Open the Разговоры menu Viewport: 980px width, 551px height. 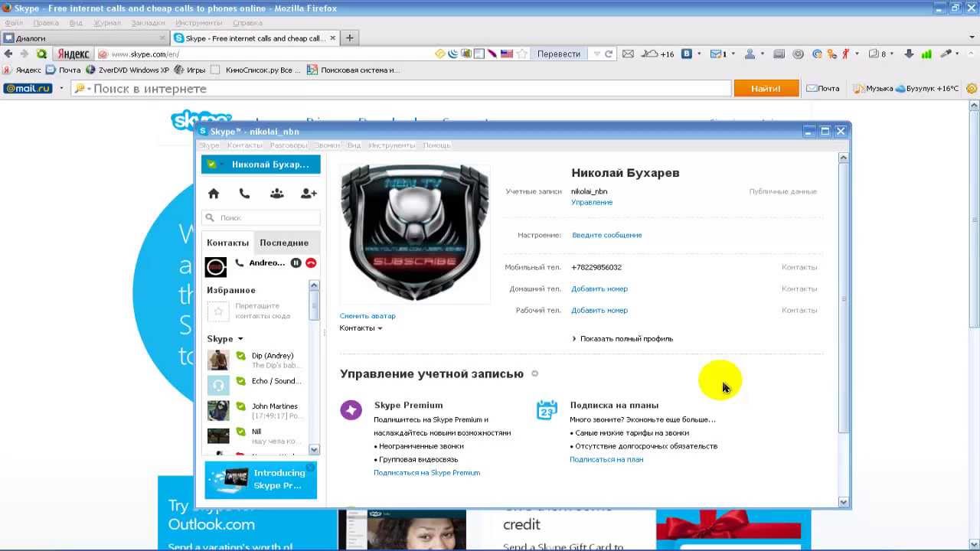[x=289, y=145]
